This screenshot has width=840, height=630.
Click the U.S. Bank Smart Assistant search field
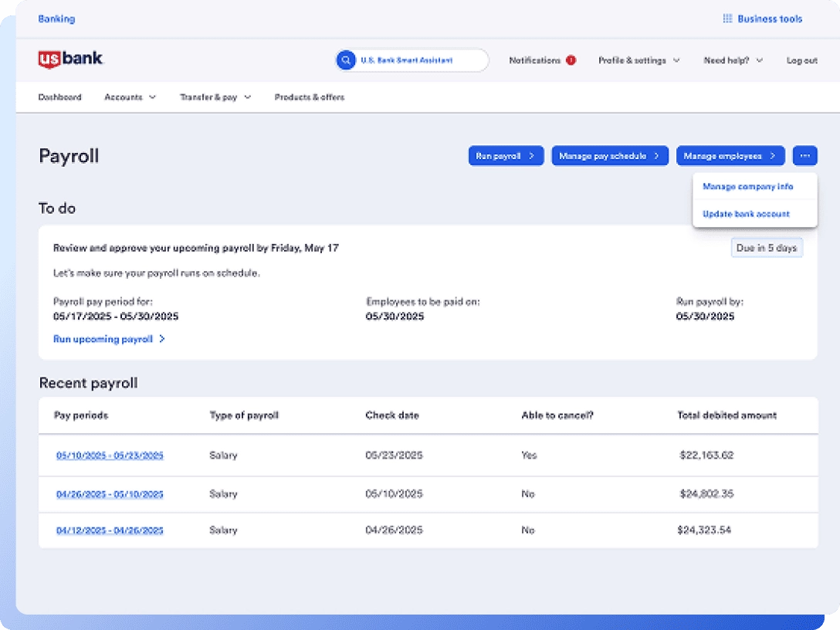[417, 60]
